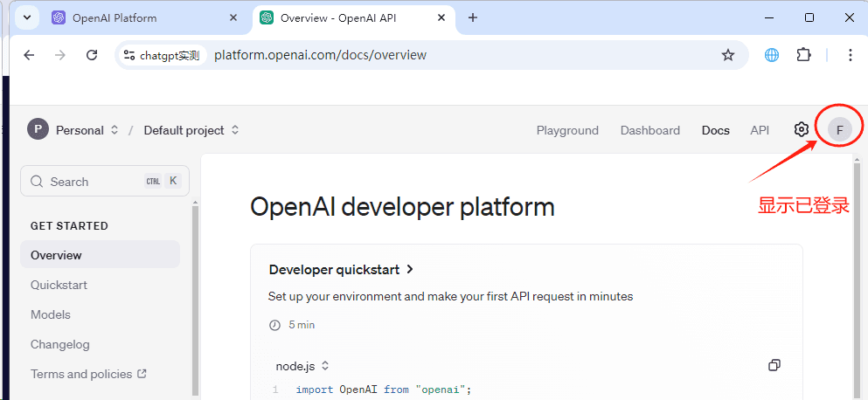The height and width of the screenshot is (400, 868).
Task: Open the Playground nav item
Action: pyautogui.click(x=567, y=130)
